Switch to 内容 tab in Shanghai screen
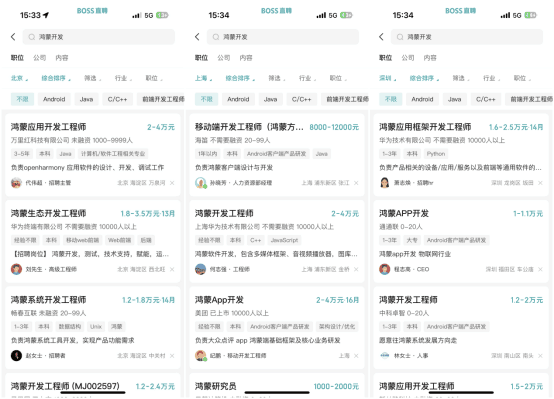Image resolution: width=554 pixels, height=399 pixels. pyautogui.click(x=246, y=58)
